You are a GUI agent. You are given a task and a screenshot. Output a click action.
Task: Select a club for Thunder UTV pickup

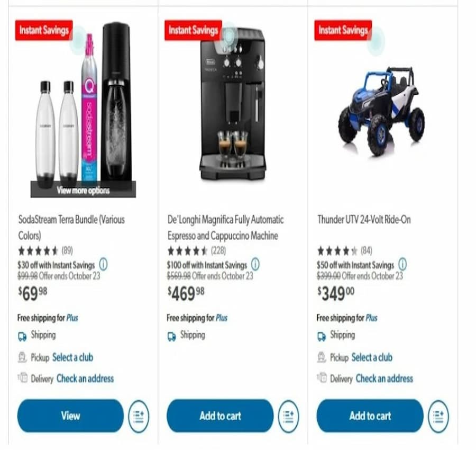point(372,357)
